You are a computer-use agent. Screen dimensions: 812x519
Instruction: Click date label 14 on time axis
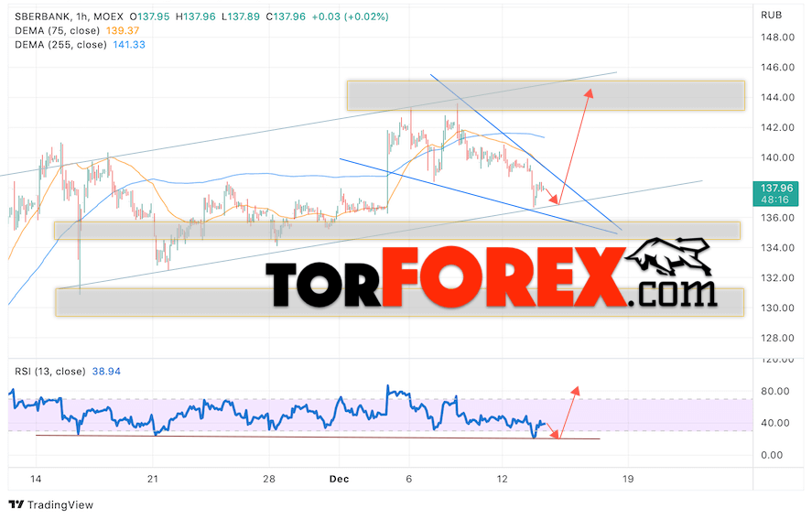[36, 479]
